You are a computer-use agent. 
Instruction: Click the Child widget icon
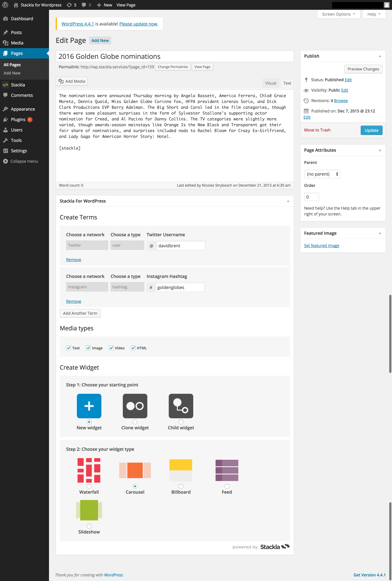(x=181, y=406)
